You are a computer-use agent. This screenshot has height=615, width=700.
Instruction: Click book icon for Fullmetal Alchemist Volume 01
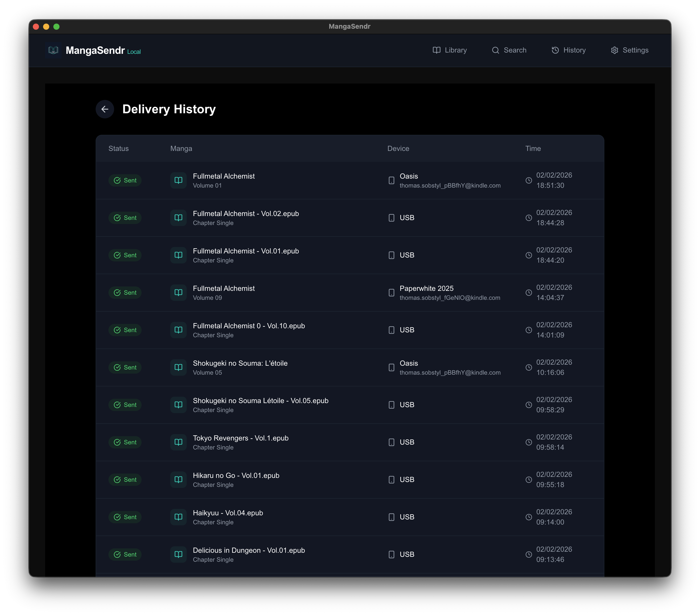[178, 180]
